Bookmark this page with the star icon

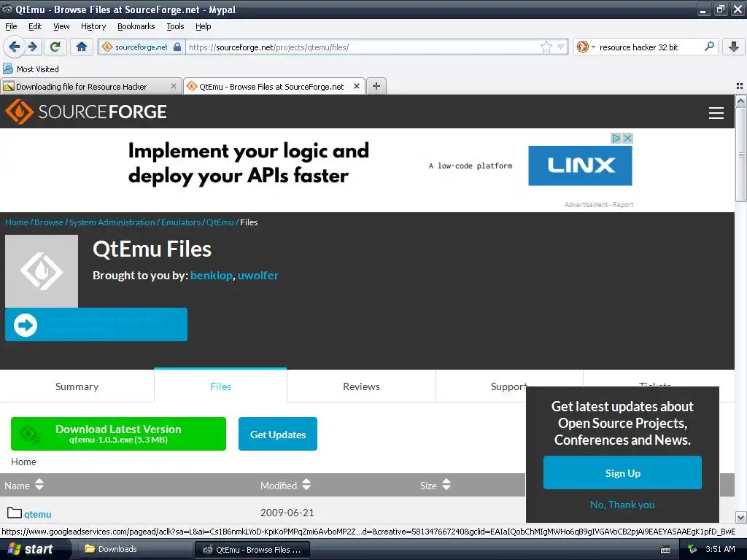coord(546,47)
